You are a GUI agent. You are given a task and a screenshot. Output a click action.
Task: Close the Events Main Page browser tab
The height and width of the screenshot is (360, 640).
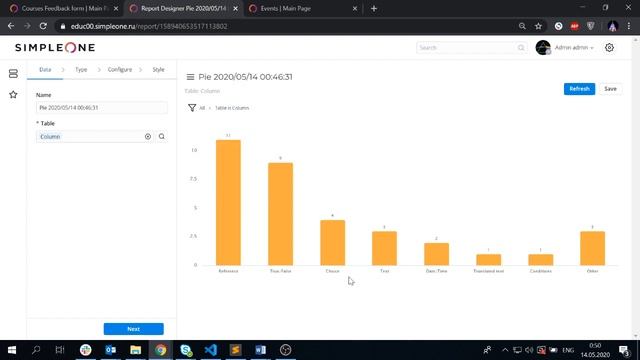(x=355, y=8)
